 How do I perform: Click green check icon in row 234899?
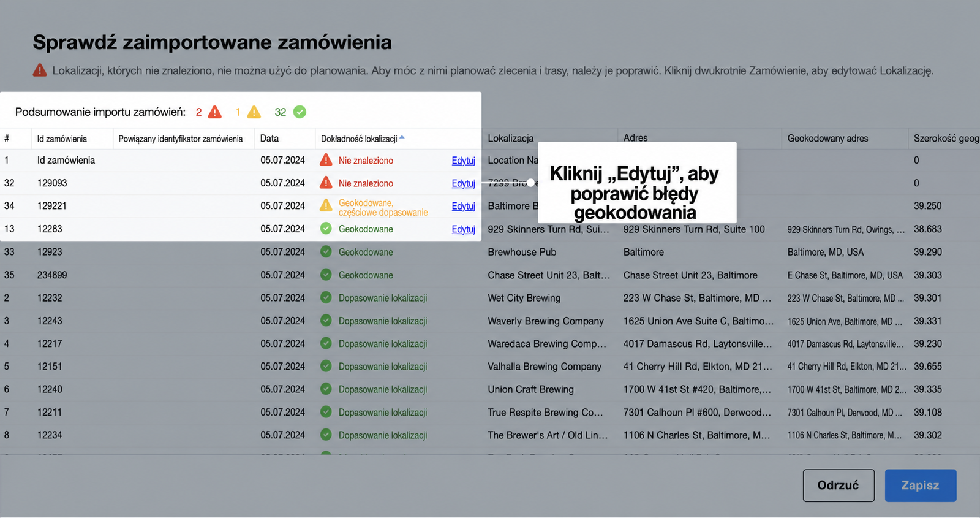click(x=326, y=275)
